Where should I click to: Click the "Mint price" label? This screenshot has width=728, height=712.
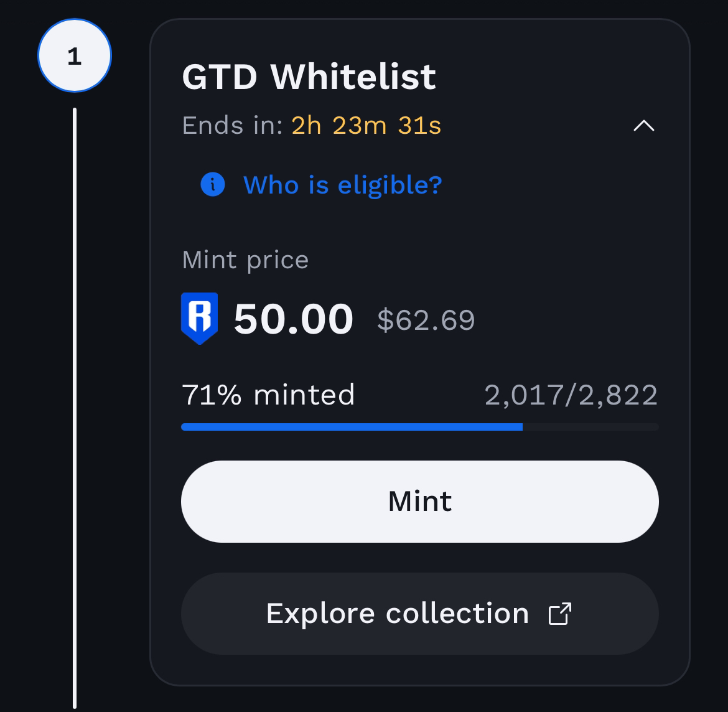pyautogui.click(x=245, y=260)
